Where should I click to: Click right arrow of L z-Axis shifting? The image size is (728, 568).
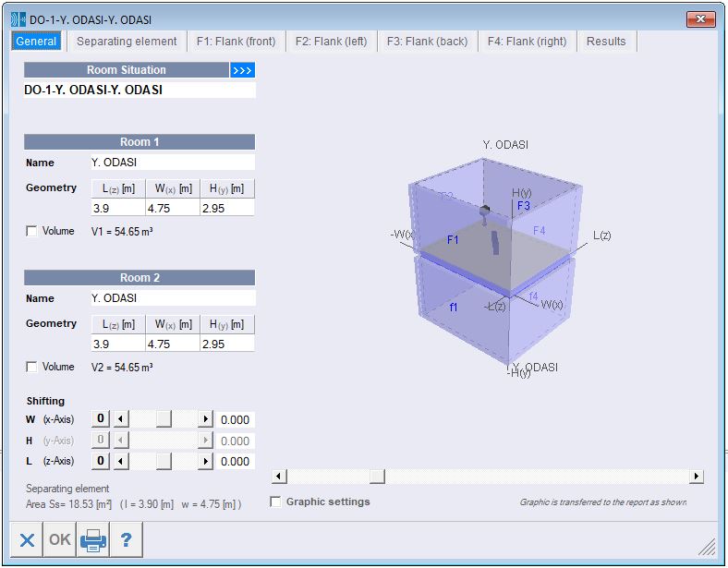click(205, 461)
